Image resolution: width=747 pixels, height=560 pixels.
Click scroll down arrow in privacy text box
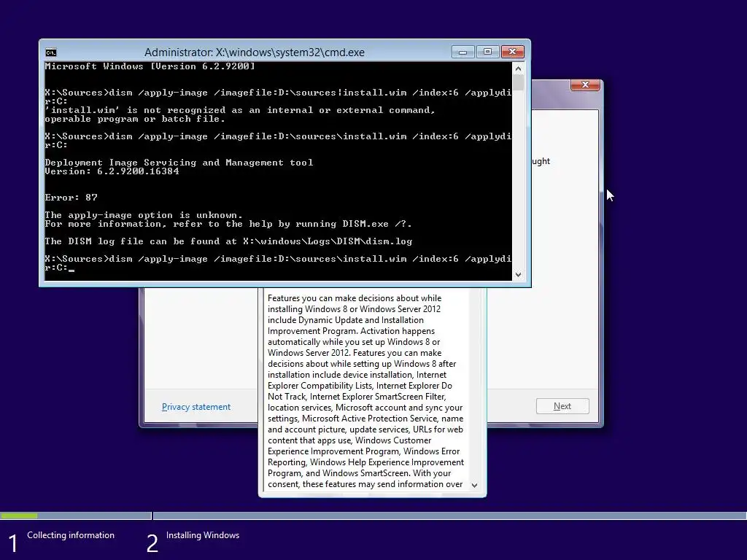pyautogui.click(x=474, y=485)
